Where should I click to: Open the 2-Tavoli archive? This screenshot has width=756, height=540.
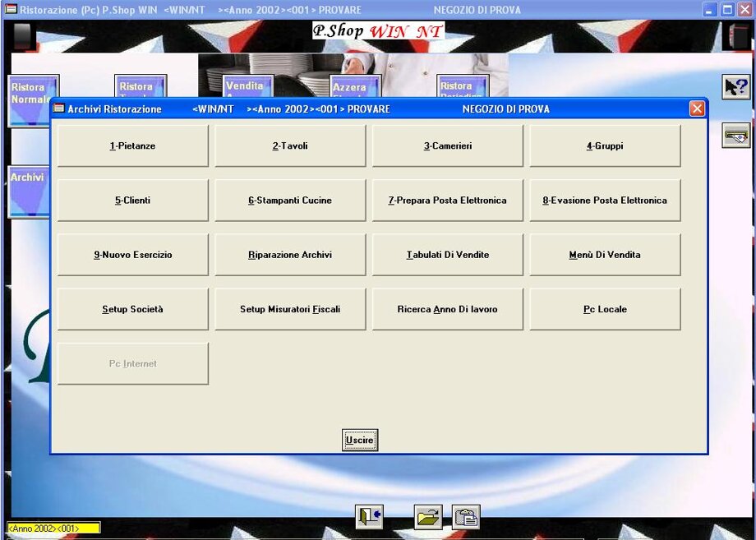pyautogui.click(x=290, y=146)
